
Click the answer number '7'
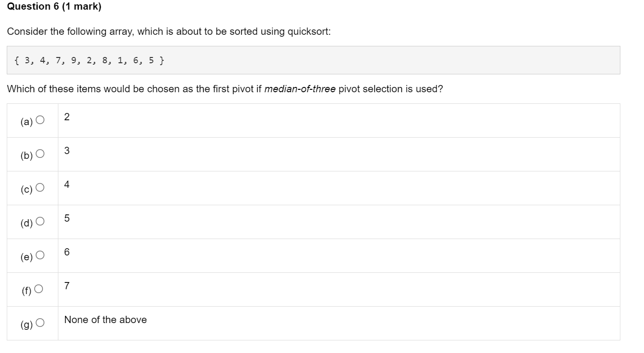67,286
